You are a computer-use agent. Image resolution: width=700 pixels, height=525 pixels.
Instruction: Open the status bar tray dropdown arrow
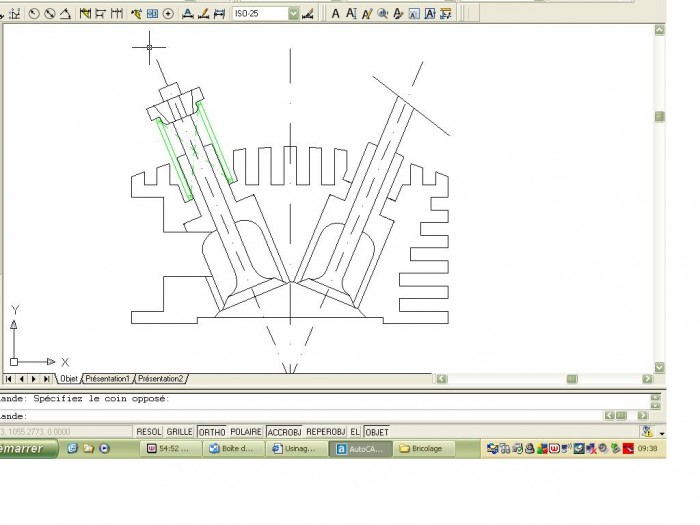[662, 433]
